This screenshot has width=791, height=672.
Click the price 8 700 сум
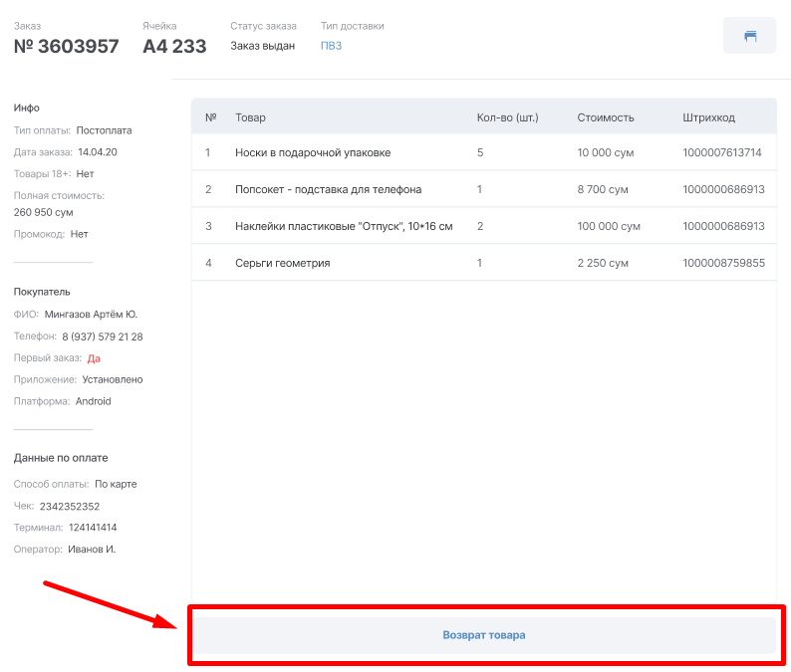click(x=603, y=189)
